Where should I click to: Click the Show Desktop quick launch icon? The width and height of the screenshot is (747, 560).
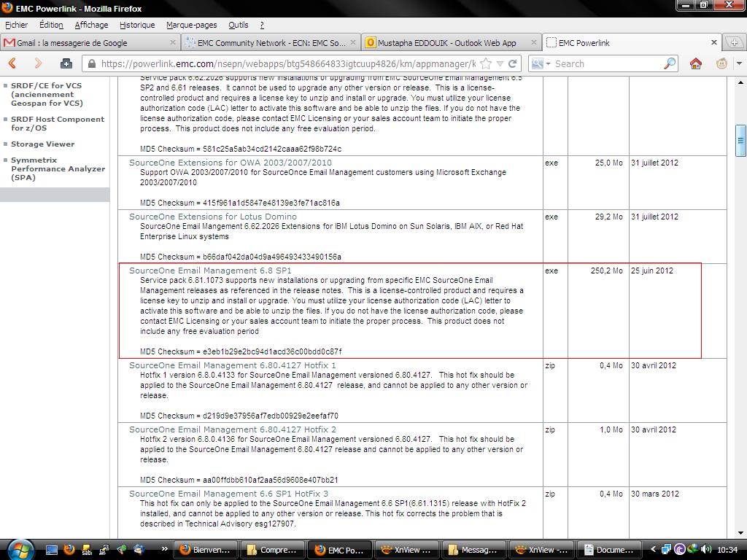pos(52,550)
